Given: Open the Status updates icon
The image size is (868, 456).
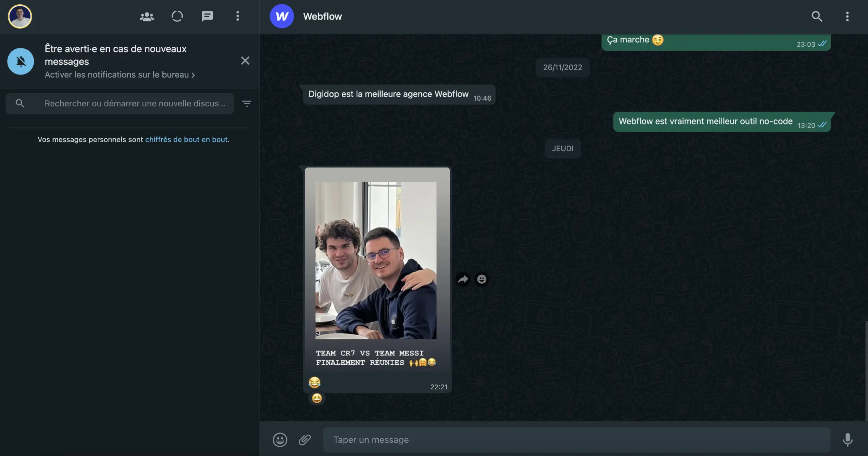Looking at the screenshot, I should coord(177,16).
